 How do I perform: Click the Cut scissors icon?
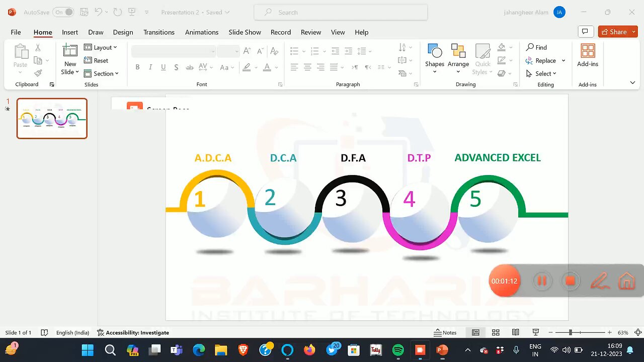pos(38,48)
